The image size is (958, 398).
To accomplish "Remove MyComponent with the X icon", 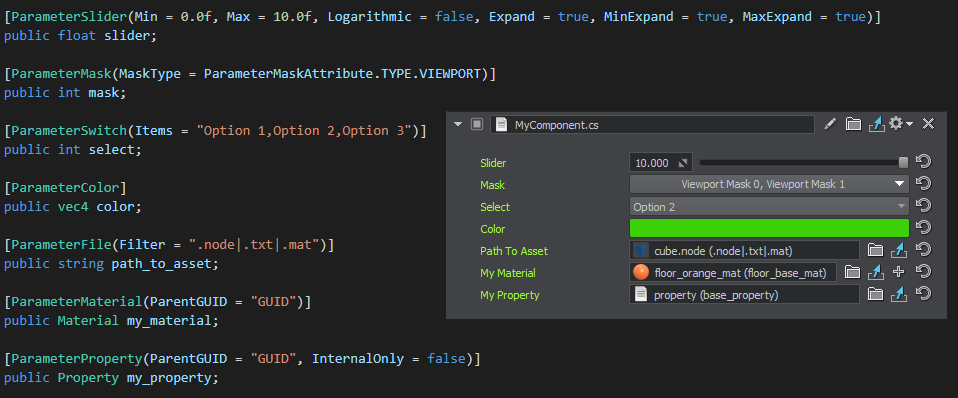I will click(928, 124).
